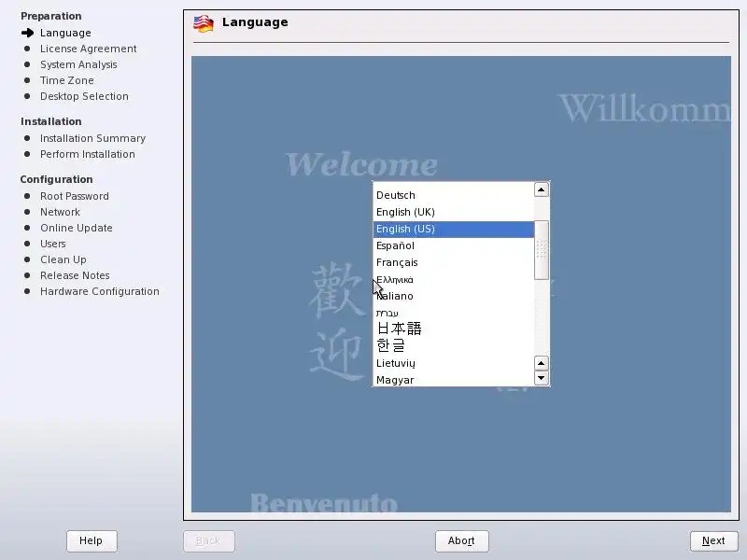This screenshot has width=747, height=560.
Task: Choose Japanese 日本語 language entry
Action: coord(454,329)
